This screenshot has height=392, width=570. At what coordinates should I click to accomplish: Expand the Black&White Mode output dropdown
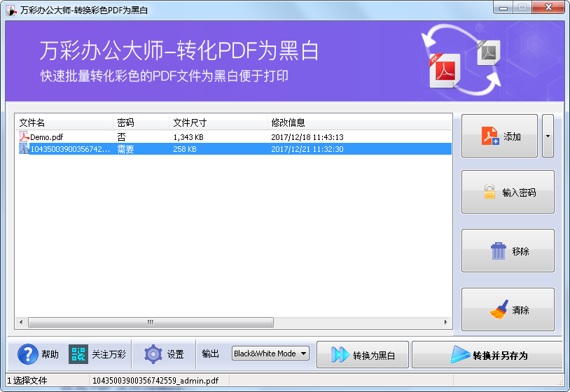270,353
